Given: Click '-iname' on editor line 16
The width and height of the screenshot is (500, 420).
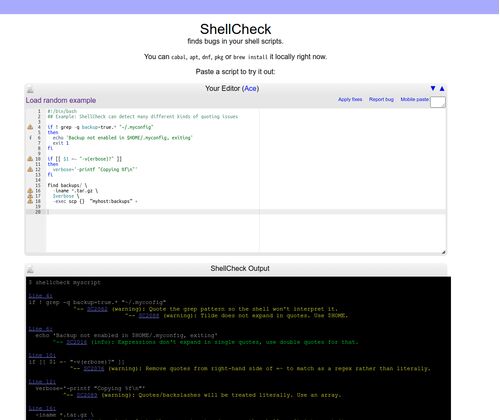Looking at the screenshot, I should [62, 191].
